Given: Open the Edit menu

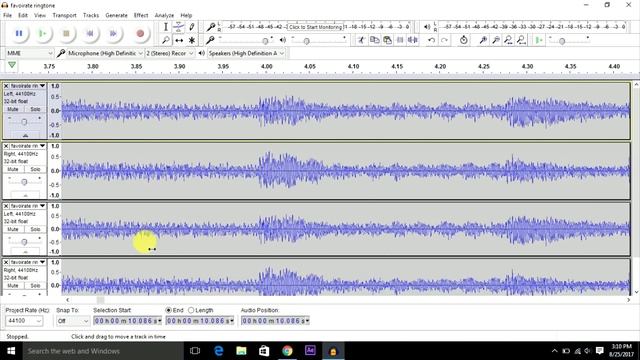Looking at the screenshot, I should (23, 15).
